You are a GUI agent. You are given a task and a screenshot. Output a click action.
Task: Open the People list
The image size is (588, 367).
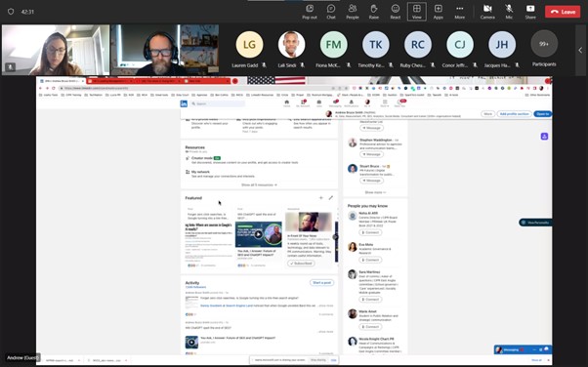click(353, 12)
